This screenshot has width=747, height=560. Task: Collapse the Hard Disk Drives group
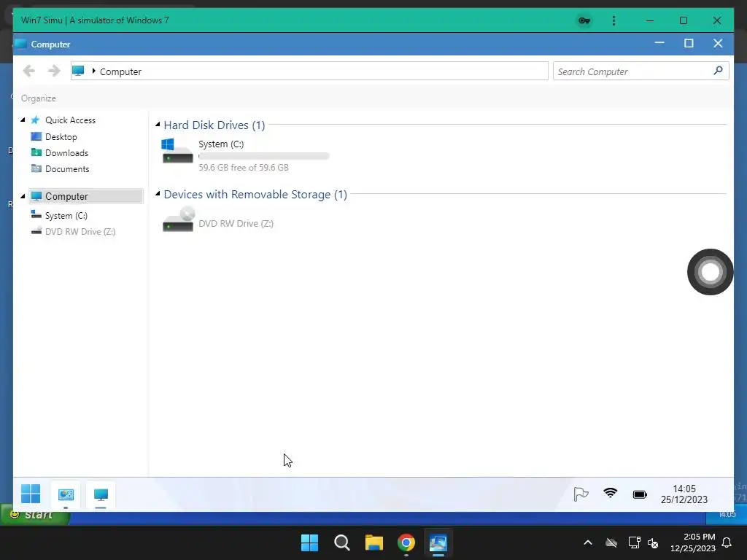[158, 124]
